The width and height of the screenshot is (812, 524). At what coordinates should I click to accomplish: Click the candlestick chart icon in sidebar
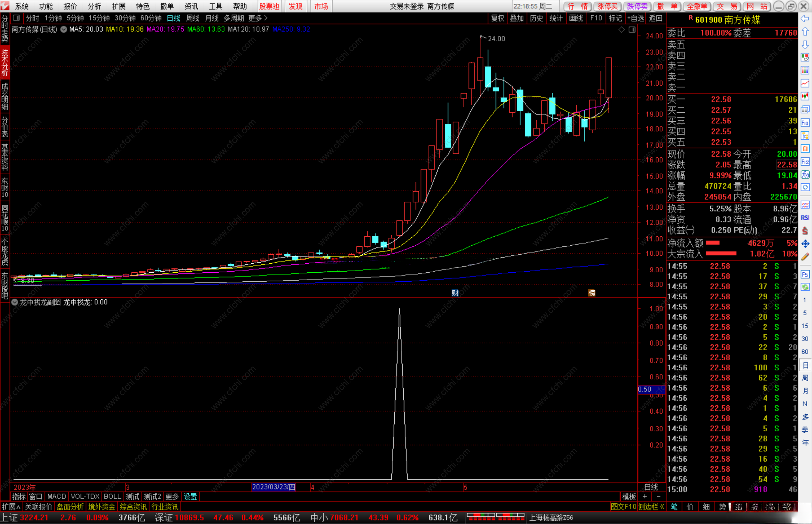coord(805,97)
